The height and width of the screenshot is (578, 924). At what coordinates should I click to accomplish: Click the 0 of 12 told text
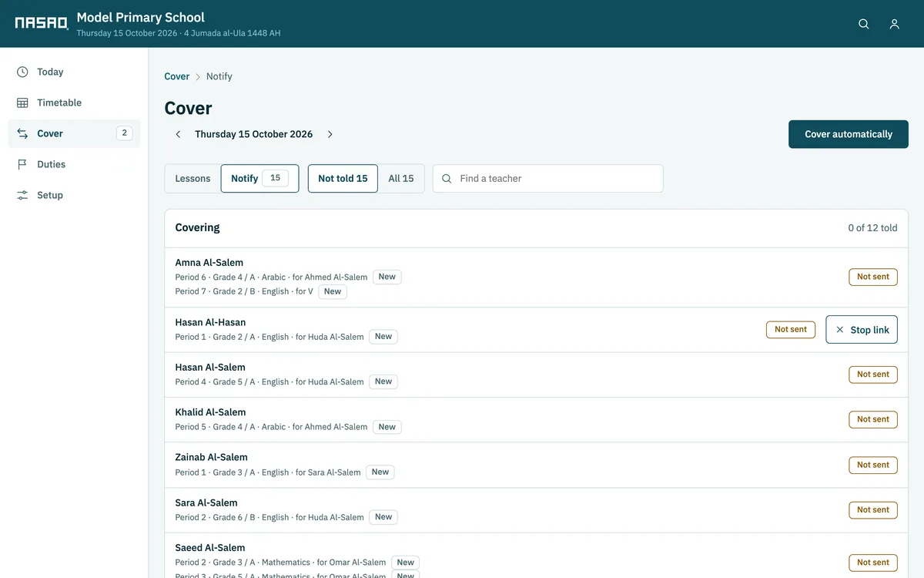(872, 228)
